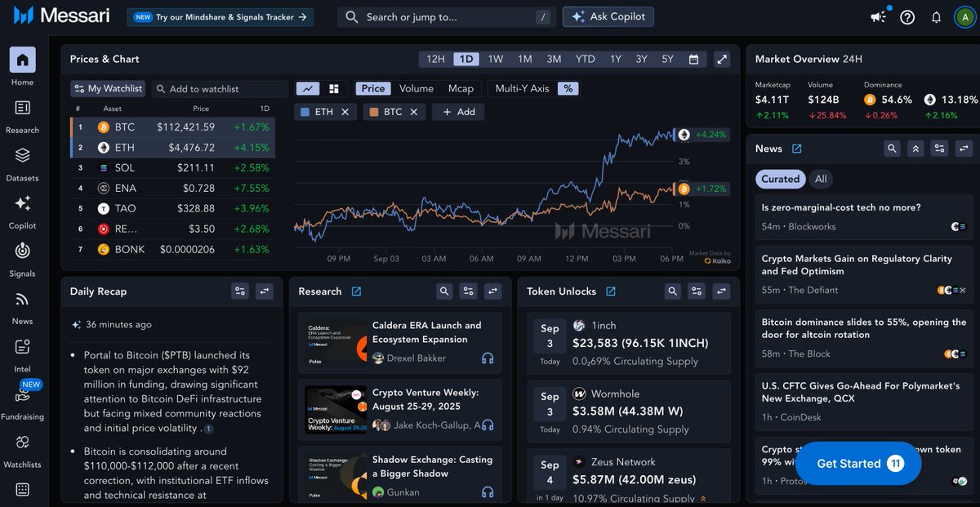
Task: Open the calendar date picker beside timeframe buttons
Action: point(693,59)
